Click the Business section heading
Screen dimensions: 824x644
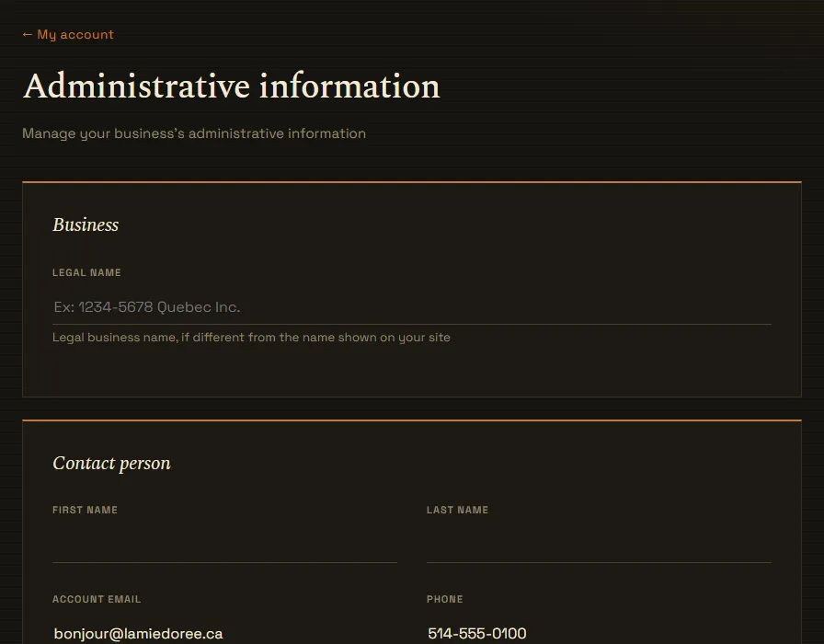coord(86,225)
